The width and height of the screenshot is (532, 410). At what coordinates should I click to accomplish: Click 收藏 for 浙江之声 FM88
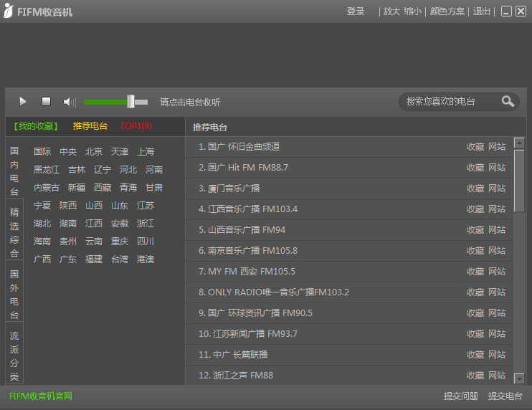475,376
